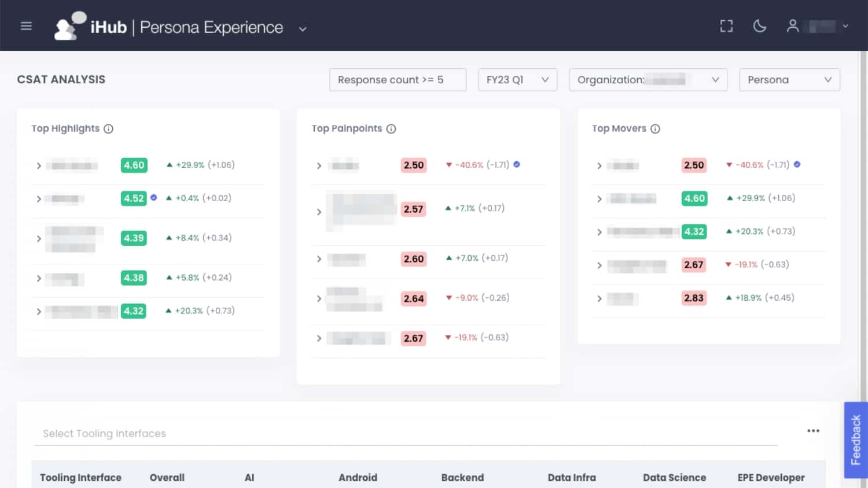
Task: Sort by the Backend column header
Action: 462,478
